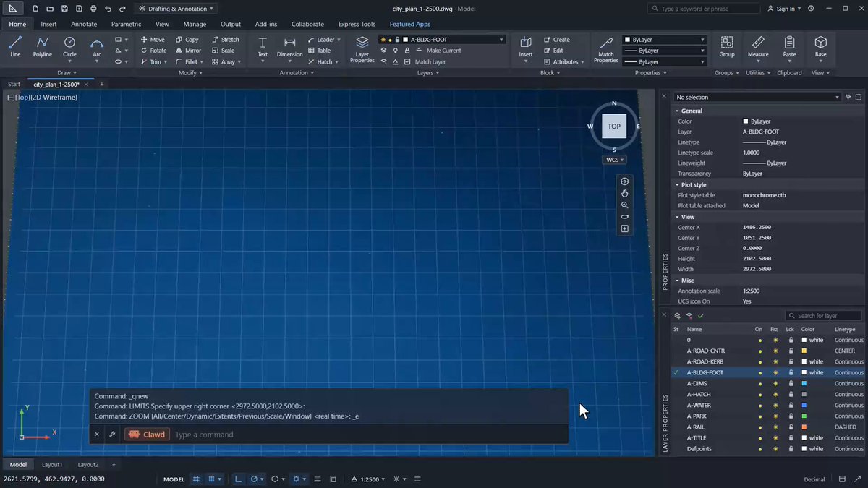
Task: Open the WCS dropdown under ViewCube
Action: pos(614,160)
